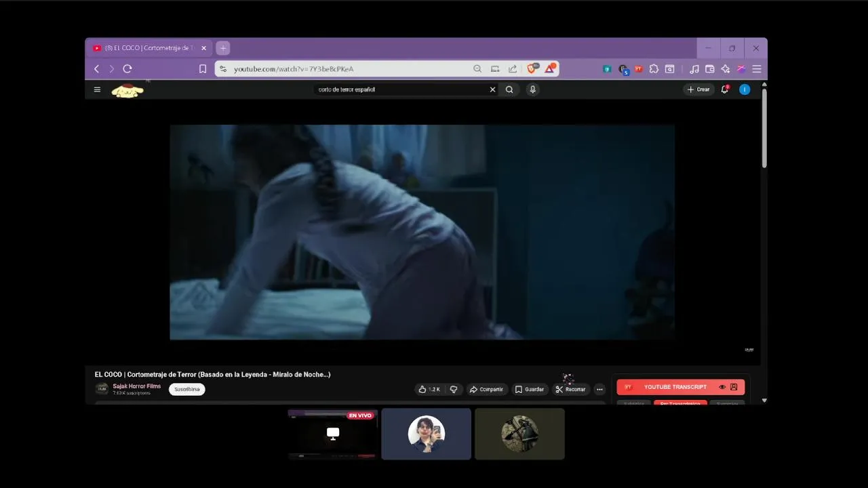
Task: Open Sajak Horror Films channel link
Action: (136, 386)
